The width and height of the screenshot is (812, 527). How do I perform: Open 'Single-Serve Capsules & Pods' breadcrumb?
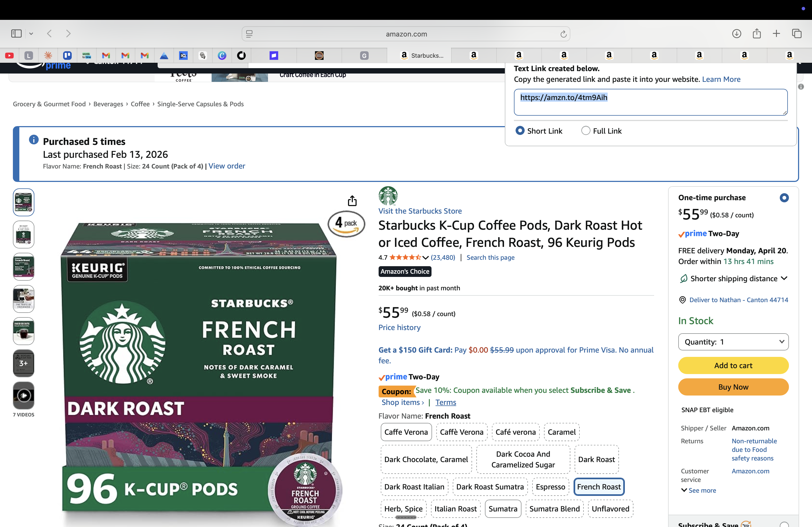point(200,104)
